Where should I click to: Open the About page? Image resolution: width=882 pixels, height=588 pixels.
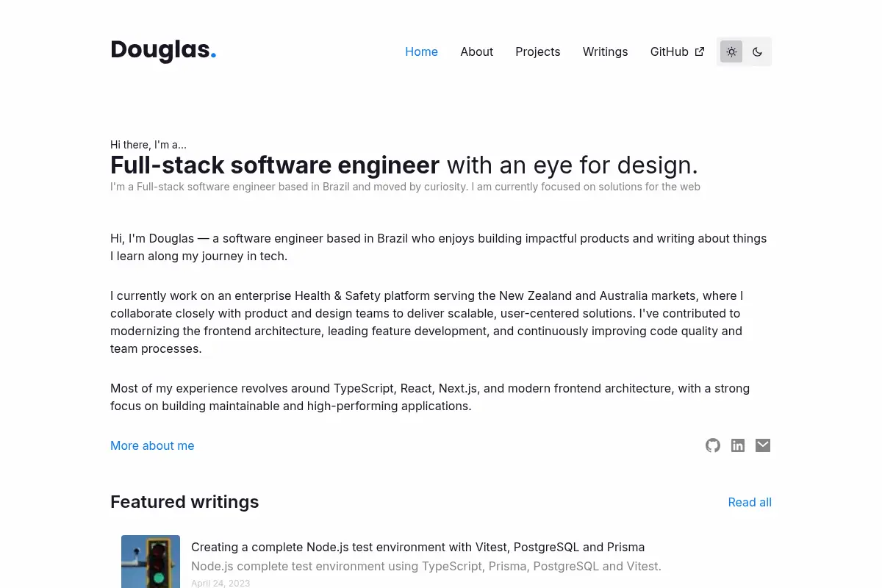point(476,51)
